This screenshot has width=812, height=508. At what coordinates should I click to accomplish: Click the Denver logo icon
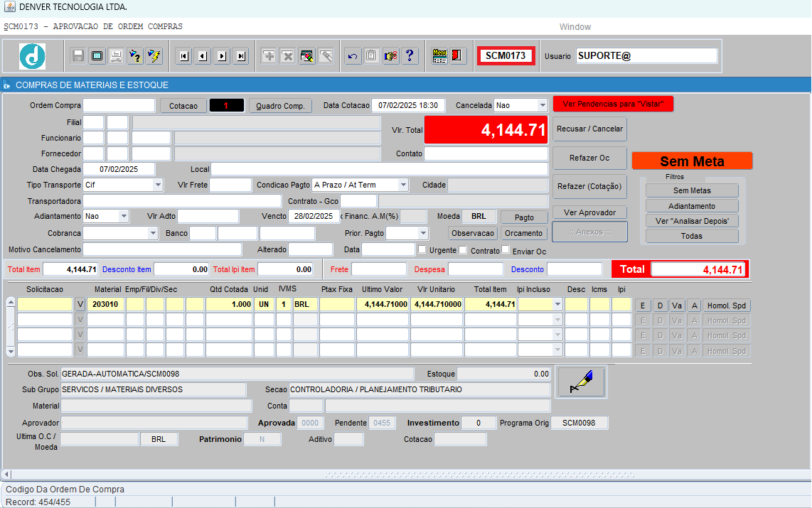(x=32, y=56)
